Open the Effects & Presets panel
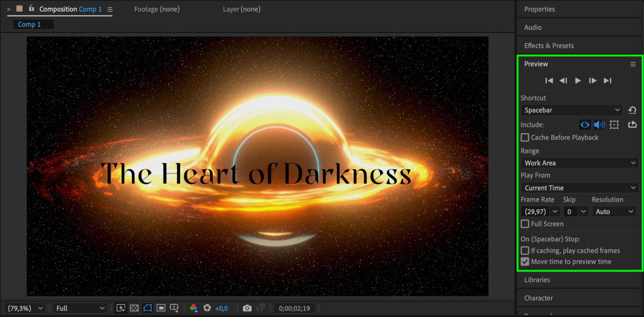The image size is (644, 317). [x=549, y=46]
